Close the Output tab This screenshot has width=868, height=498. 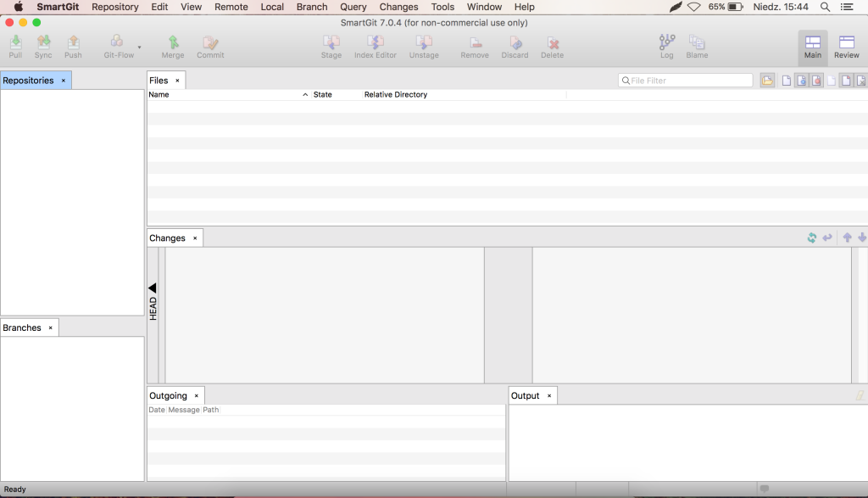coord(549,396)
